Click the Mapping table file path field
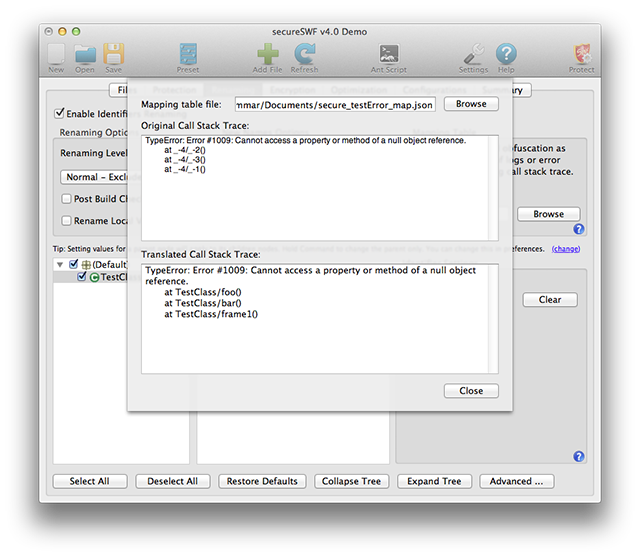Screen dimensions: 640x557 335,104
